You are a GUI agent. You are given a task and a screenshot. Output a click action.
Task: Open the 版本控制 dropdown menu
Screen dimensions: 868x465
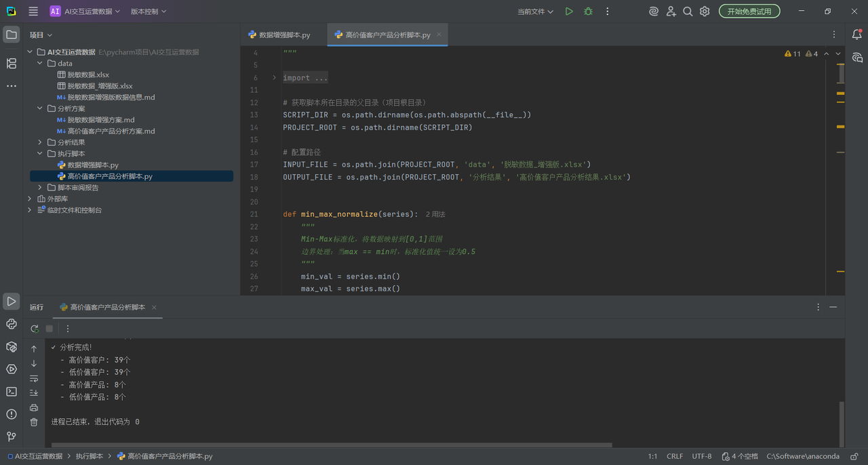click(x=148, y=12)
